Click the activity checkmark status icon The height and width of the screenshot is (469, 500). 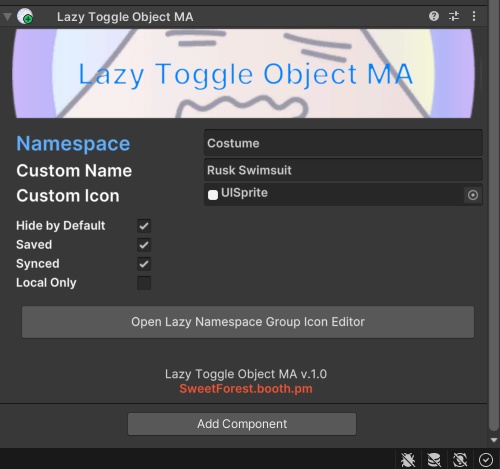(x=486, y=460)
